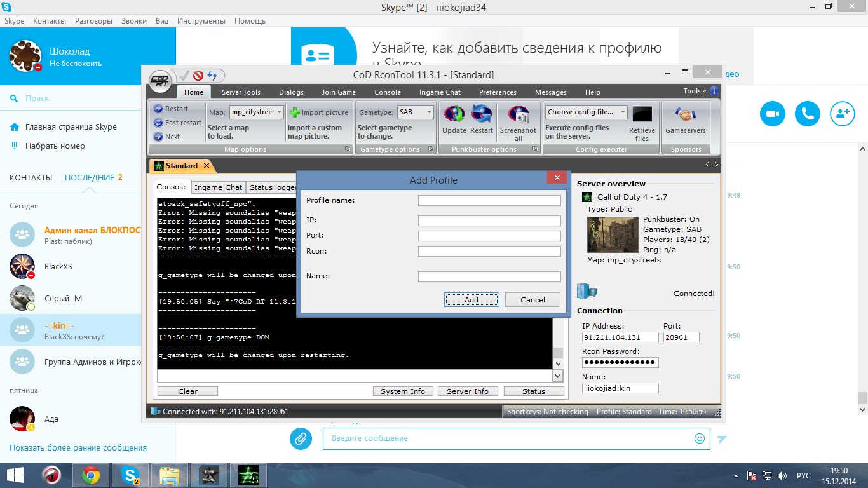Viewport: 868px width, 488px height.
Task: Start a Skype voice call
Action: coord(807,114)
